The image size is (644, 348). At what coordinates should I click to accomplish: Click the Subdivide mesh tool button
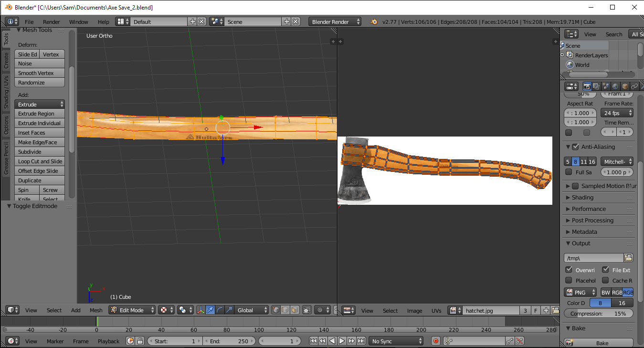(x=39, y=151)
